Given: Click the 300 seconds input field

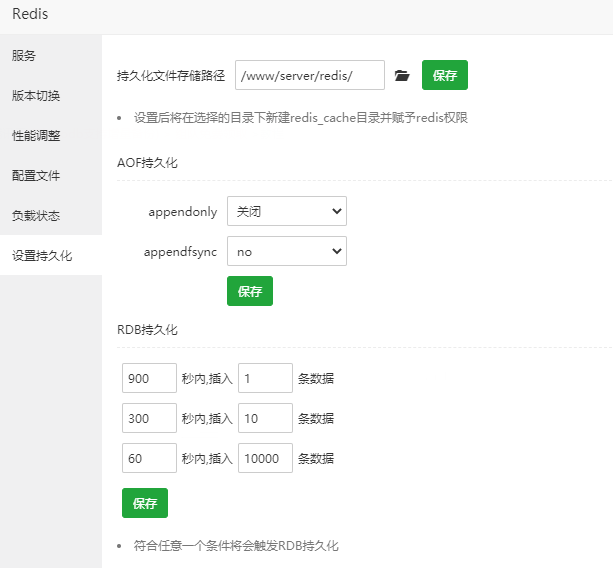Looking at the screenshot, I should [x=149, y=418].
